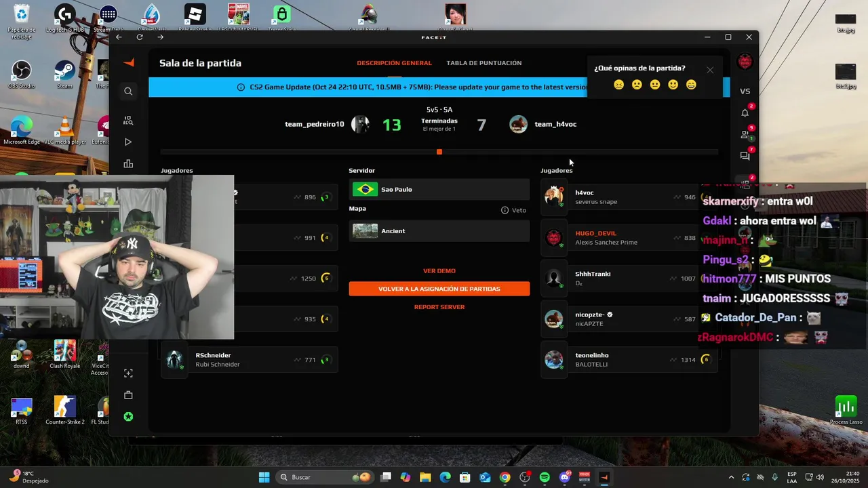Open the rankings bar chart icon in sidebar
The height and width of the screenshot is (488, 868).
128,164
